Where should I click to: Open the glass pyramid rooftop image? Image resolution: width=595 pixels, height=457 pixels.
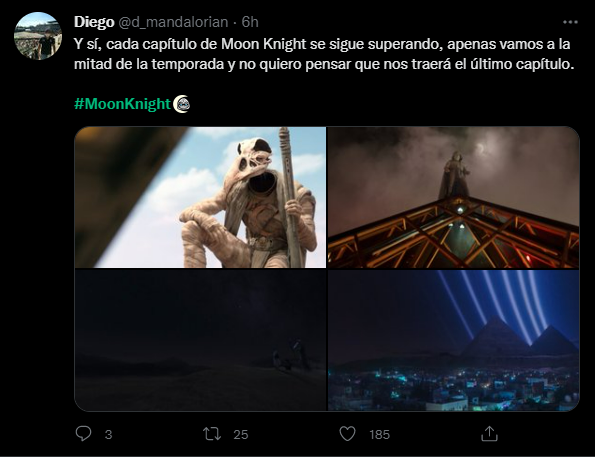pos(453,197)
